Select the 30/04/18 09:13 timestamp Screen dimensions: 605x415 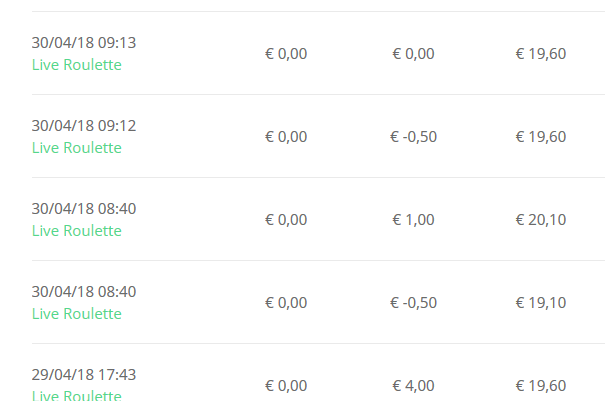(x=84, y=43)
